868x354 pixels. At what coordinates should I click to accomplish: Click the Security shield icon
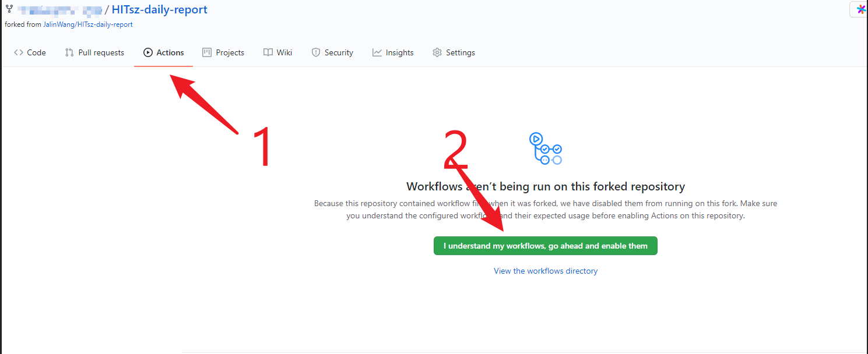pyautogui.click(x=316, y=52)
